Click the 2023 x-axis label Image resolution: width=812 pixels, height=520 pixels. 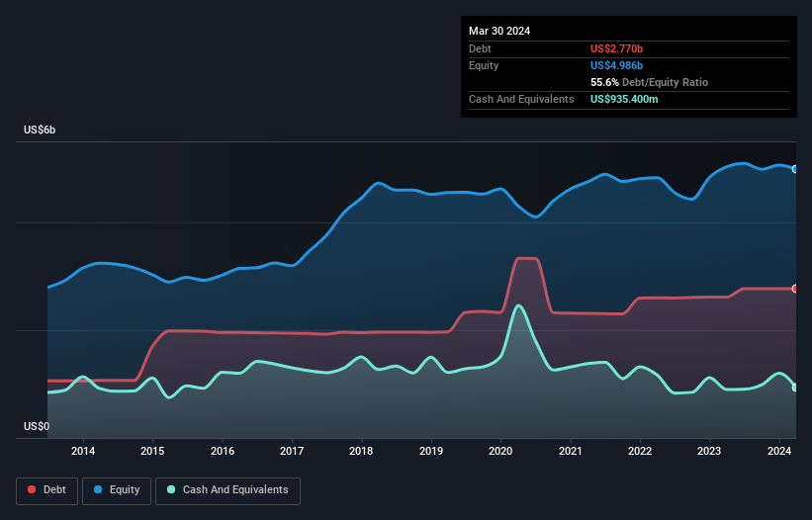pos(709,451)
